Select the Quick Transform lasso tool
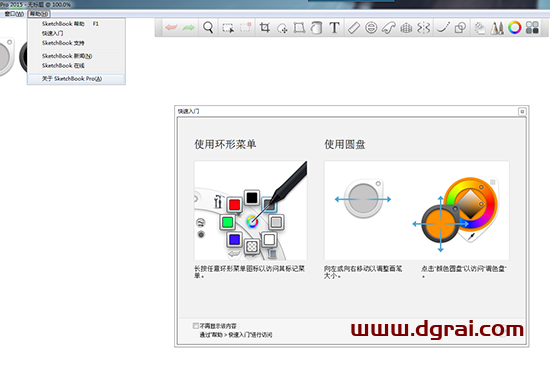 (282, 28)
